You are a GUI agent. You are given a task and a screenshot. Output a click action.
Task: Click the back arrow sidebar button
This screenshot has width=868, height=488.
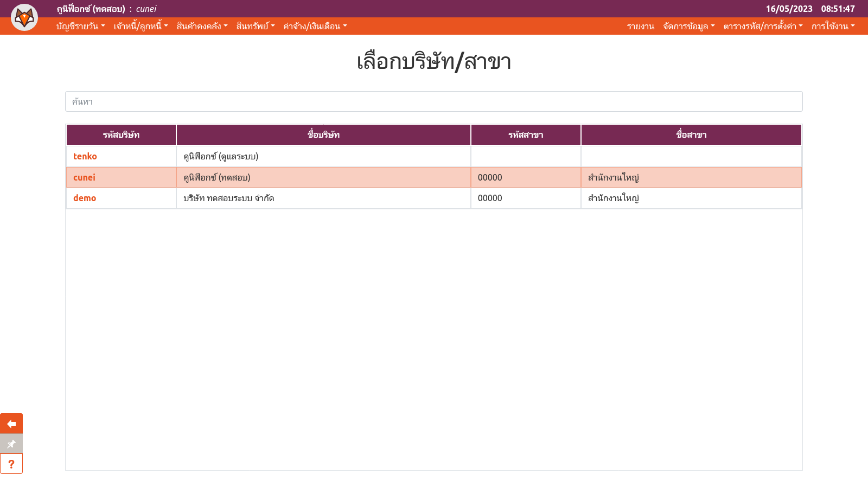coord(11,423)
